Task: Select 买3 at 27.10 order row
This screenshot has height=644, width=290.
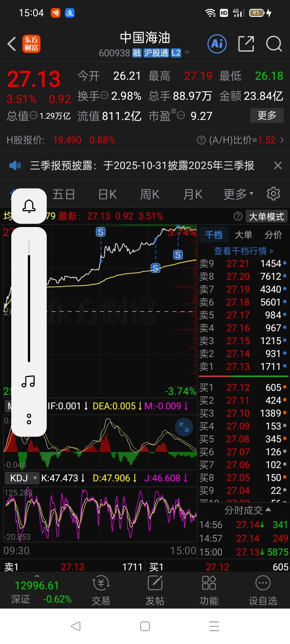Action: (243, 413)
